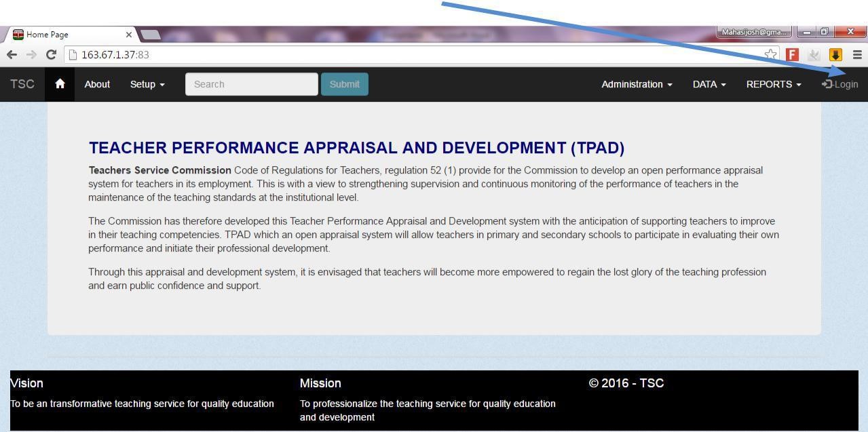Click the Home icon in navbar
868x432 pixels.
[x=60, y=84]
